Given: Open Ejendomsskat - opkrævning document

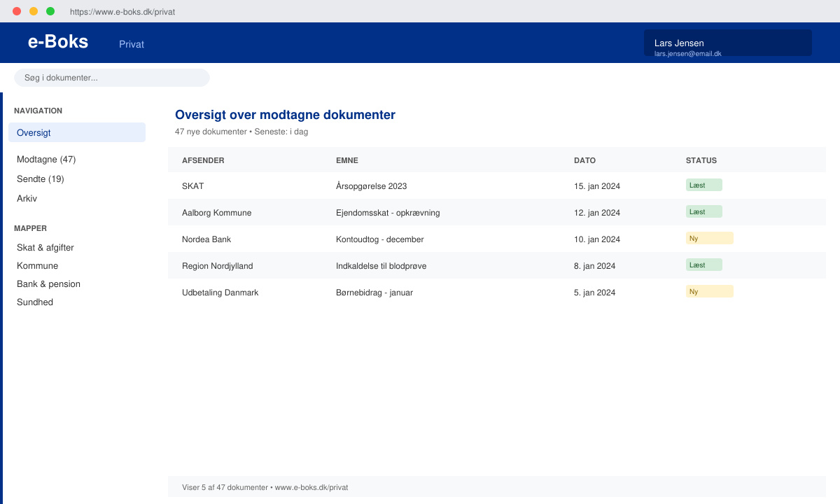Looking at the screenshot, I should 388,213.
